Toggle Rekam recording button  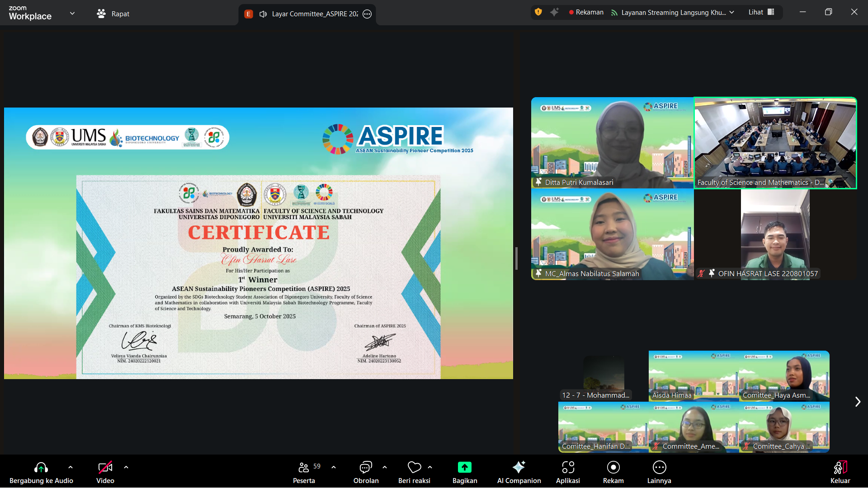(x=613, y=467)
